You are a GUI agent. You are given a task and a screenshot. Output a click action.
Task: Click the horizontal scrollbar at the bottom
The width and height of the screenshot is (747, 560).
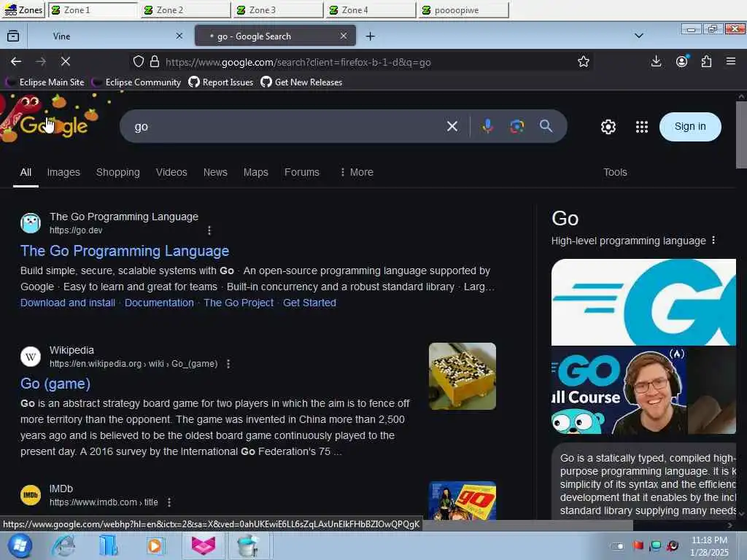pos(527,525)
